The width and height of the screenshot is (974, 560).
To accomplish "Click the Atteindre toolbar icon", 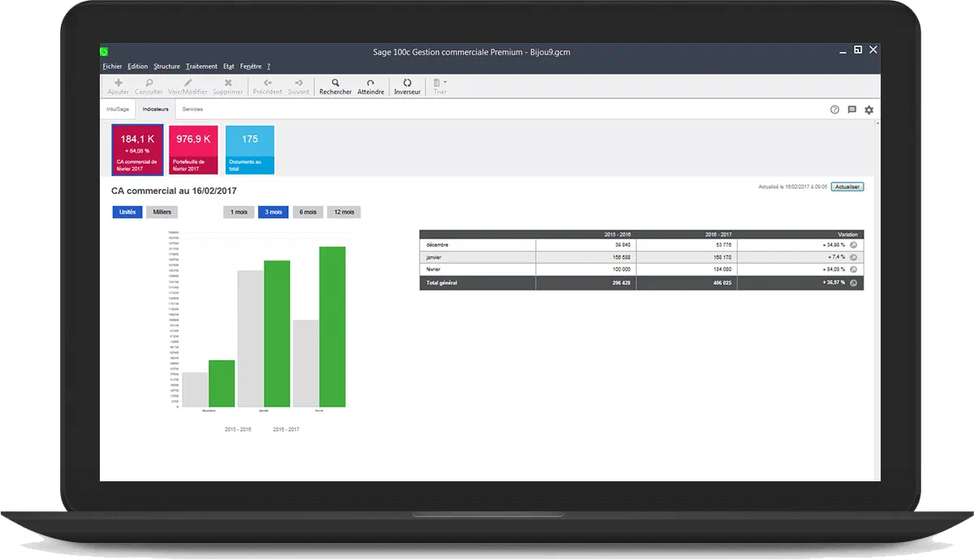I will click(x=371, y=83).
